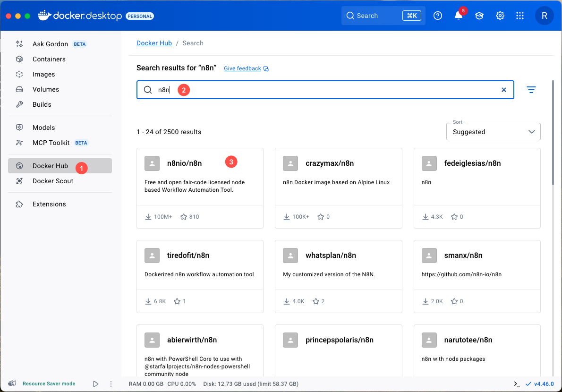Screen dimensions: 562x392
Task: Click the Volumes drive icon
Action: (x=19, y=89)
